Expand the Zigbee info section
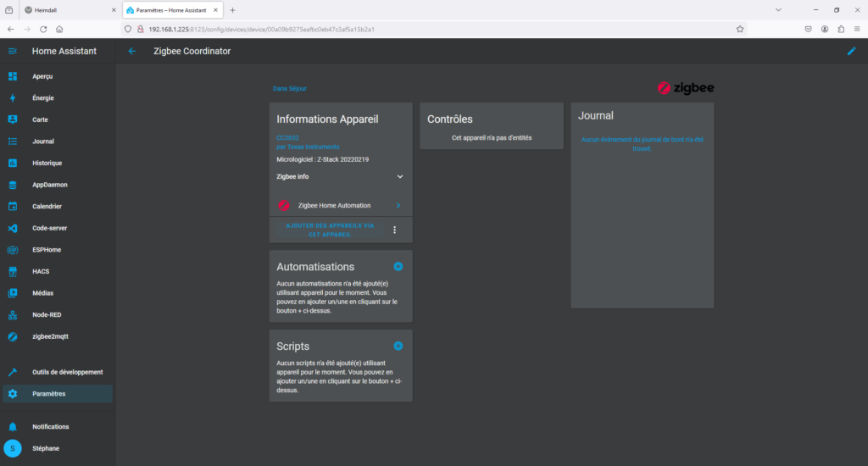 pos(341,176)
